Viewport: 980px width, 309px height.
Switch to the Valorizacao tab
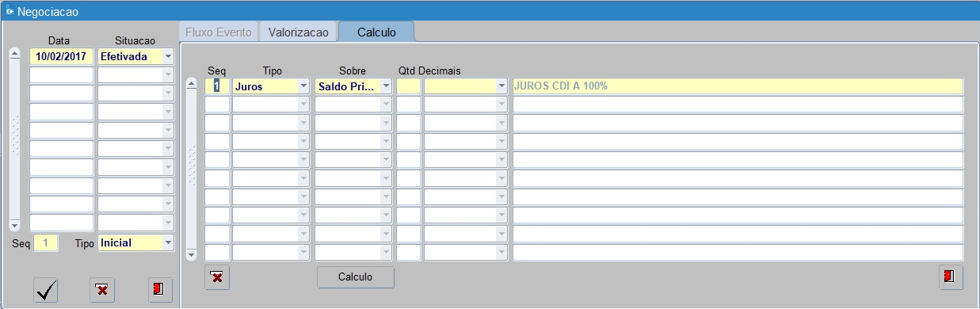tap(298, 32)
